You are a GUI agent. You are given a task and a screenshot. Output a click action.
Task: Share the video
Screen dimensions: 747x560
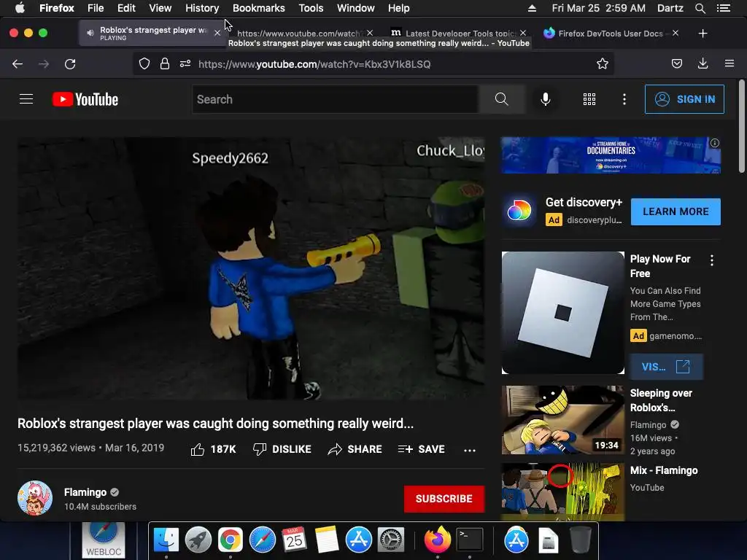pyautogui.click(x=355, y=449)
